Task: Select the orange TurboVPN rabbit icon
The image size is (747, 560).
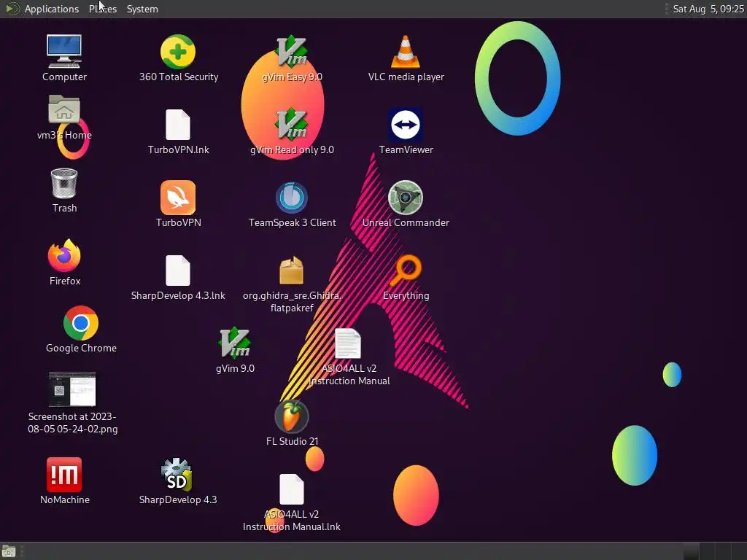Action: [x=178, y=198]
